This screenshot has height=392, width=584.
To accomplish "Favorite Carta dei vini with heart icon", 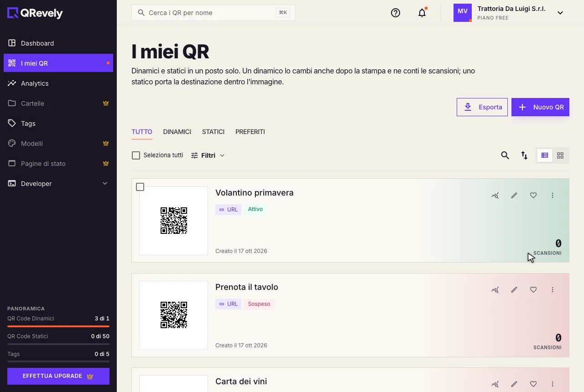I will (533, 384).
